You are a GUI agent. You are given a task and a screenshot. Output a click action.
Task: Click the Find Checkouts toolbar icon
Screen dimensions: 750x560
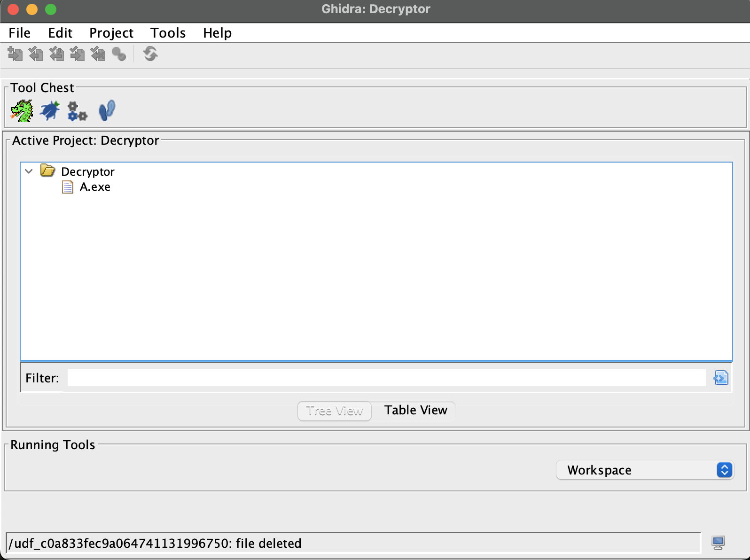[x=119, y=54]
